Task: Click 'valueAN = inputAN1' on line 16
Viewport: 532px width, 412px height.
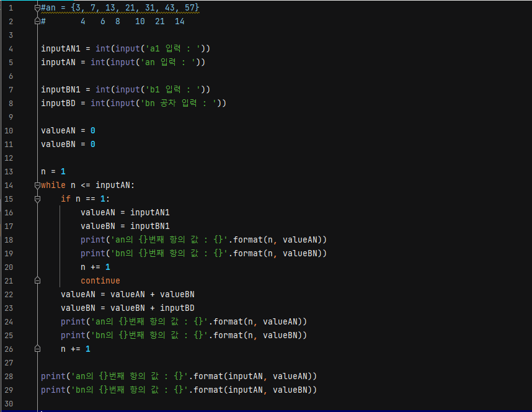Action: click(125, 213)
